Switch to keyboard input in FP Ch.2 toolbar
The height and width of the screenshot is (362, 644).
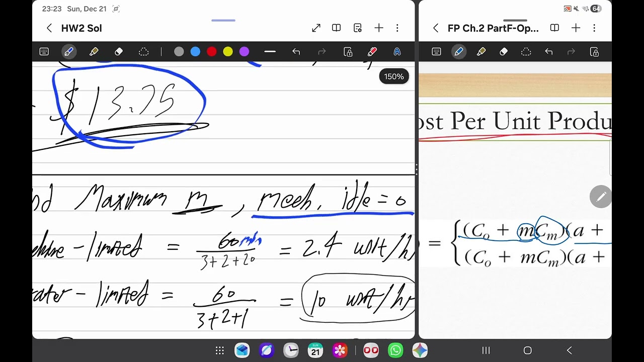pos(436,52)
